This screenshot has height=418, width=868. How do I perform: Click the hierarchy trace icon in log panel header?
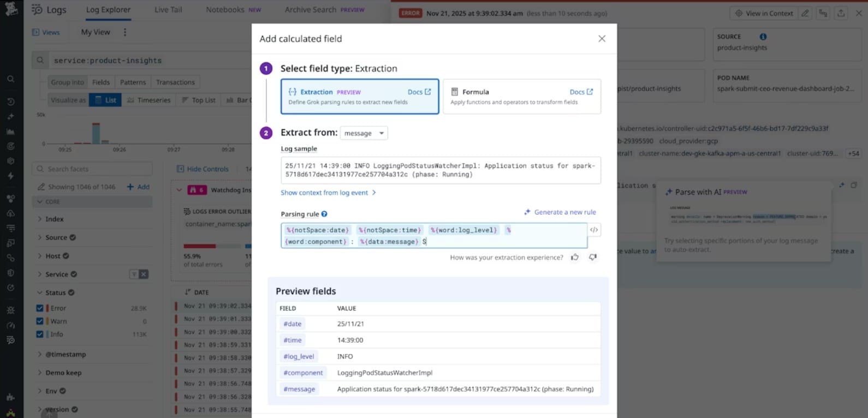(823, 13)
